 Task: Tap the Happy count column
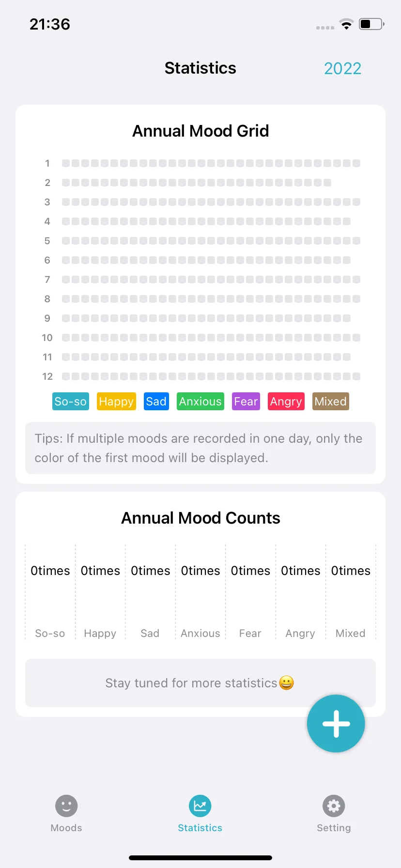[x=100, y=592]
